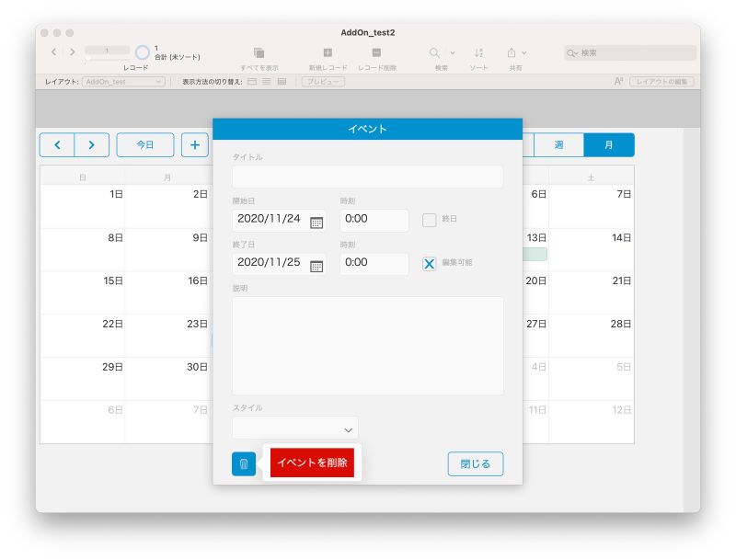Click the blue trash icon in dialog

click(x=244, y=463)
